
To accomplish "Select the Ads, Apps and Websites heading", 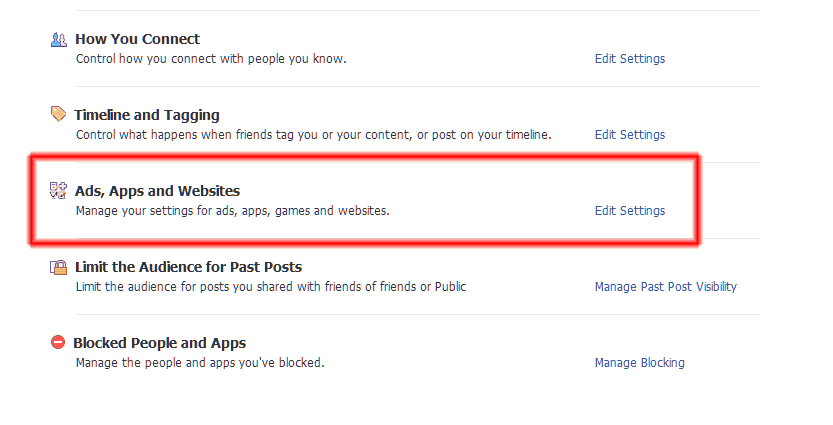I will point(157,191).
